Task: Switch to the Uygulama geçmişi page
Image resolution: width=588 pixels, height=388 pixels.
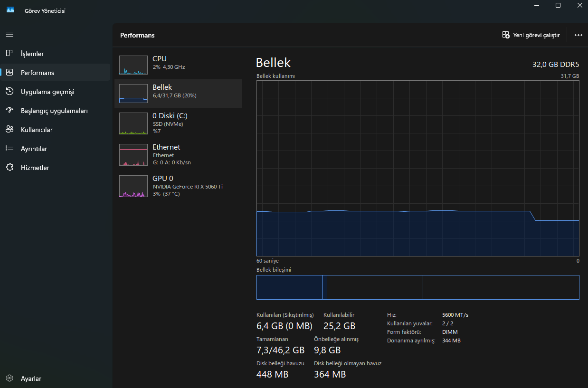Action: pos(55,92)
